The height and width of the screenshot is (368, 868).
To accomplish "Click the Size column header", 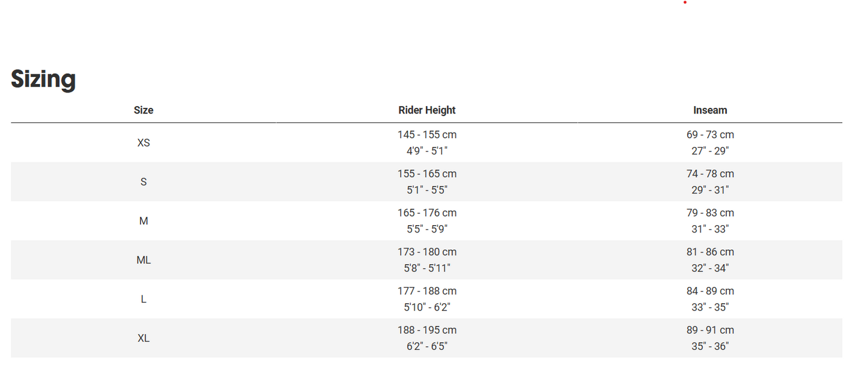I will pos(144,110).
